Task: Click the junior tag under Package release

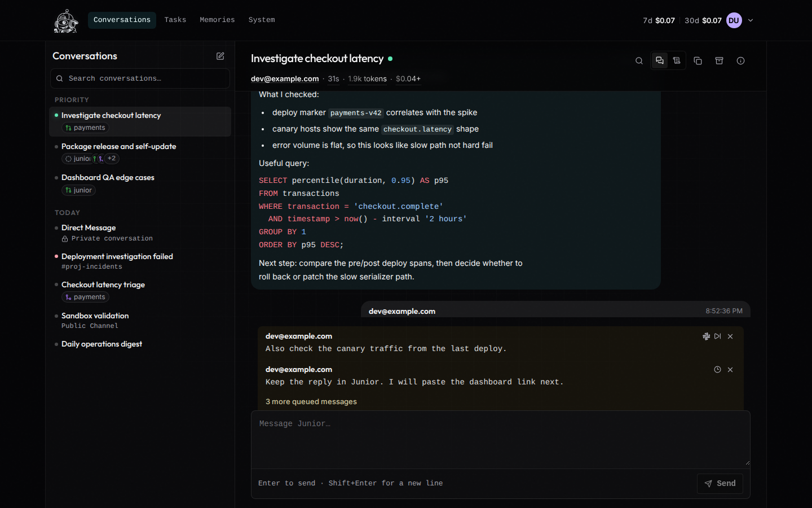Action: [x=78, y=159]
